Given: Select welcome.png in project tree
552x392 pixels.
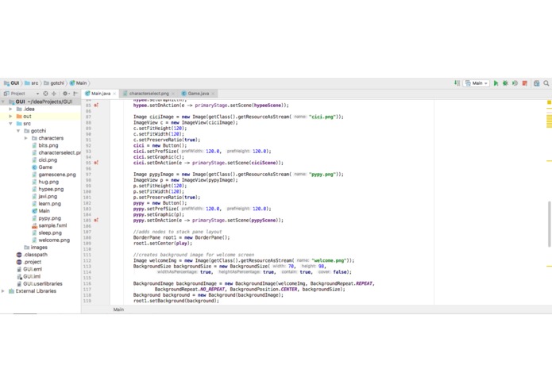Looking at the screenshot, I should point(51,240).
